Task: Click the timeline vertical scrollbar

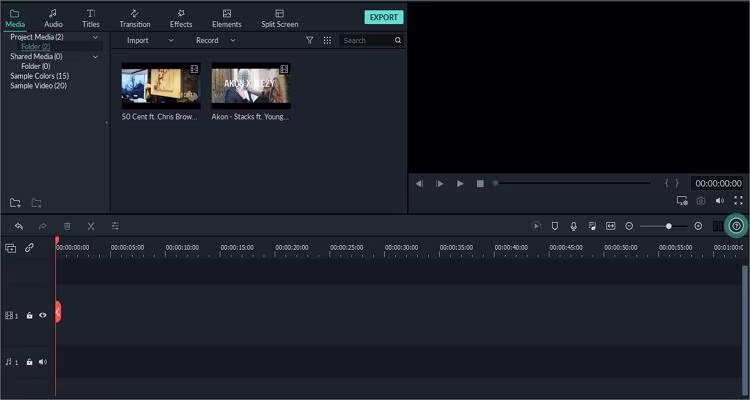Action: pyautogui.click(x=744, y=330)
